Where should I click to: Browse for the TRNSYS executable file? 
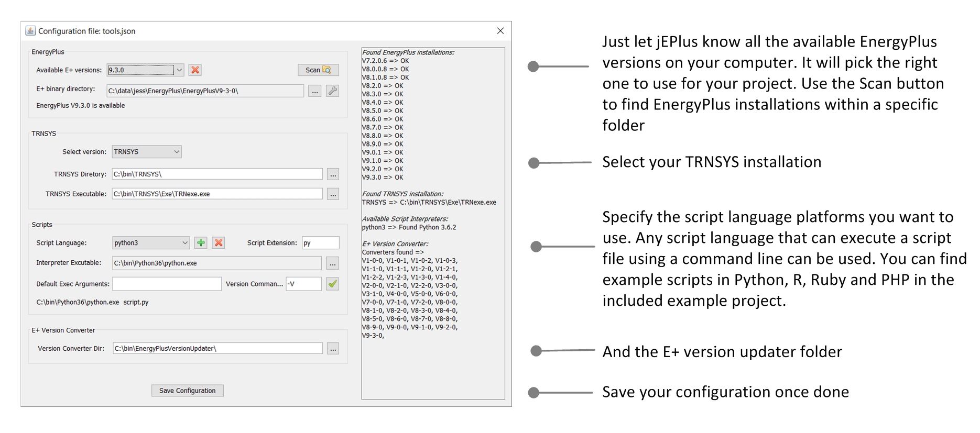pyautogui.click(x=333, y=194)
